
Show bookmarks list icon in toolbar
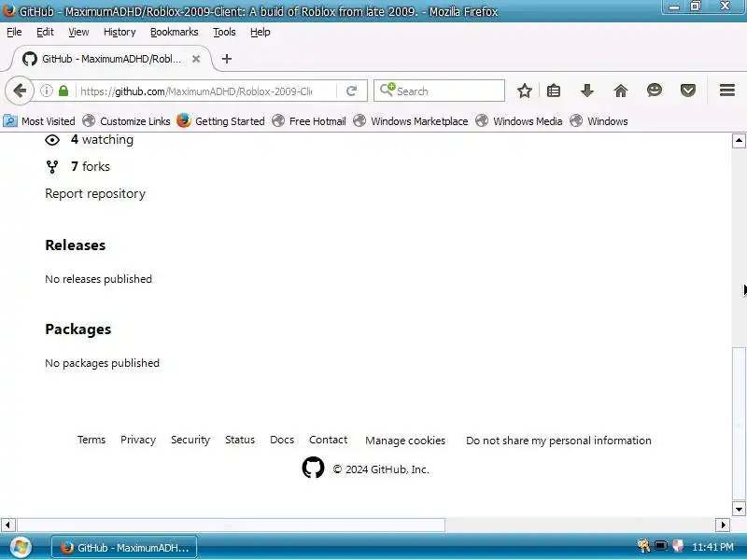pos(554,91)
